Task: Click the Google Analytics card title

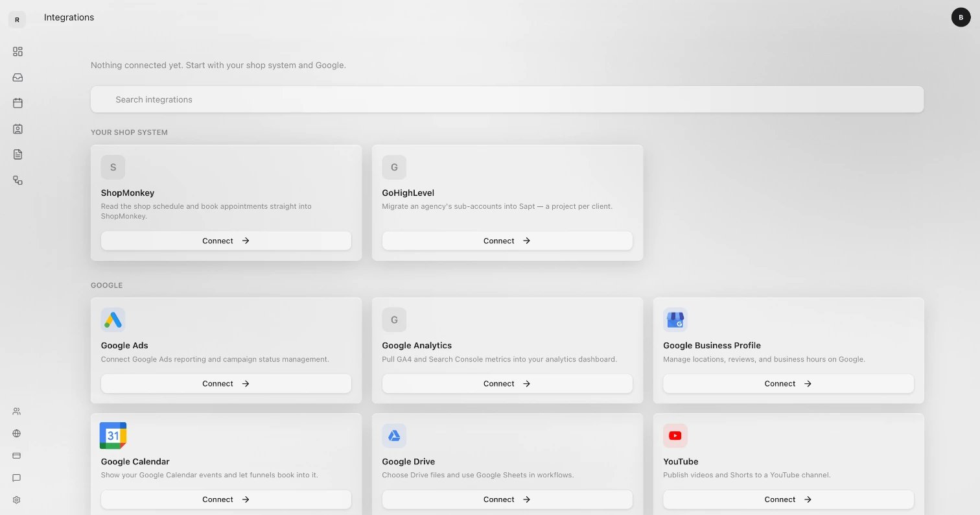Action: click(x=417, y=346)
